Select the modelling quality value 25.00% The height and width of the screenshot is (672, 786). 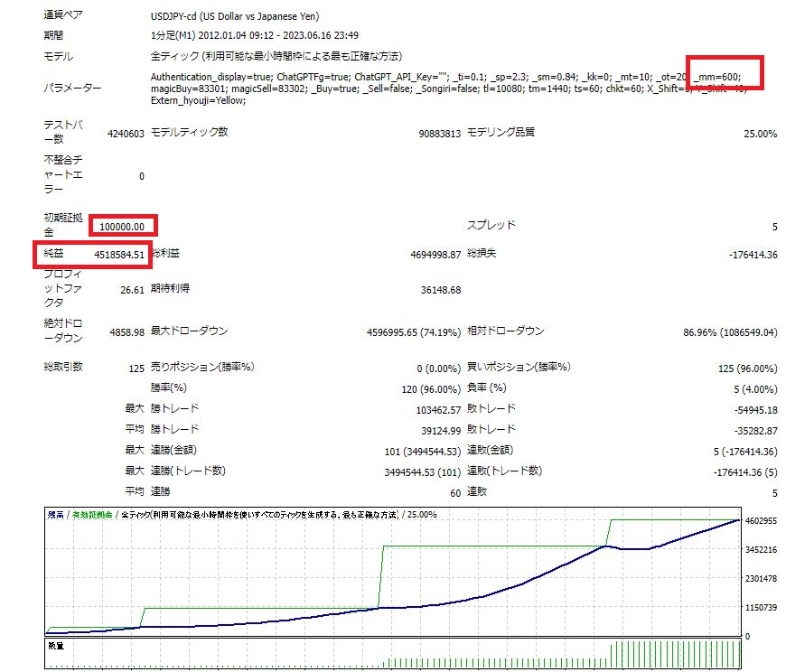tap(761, 134)
